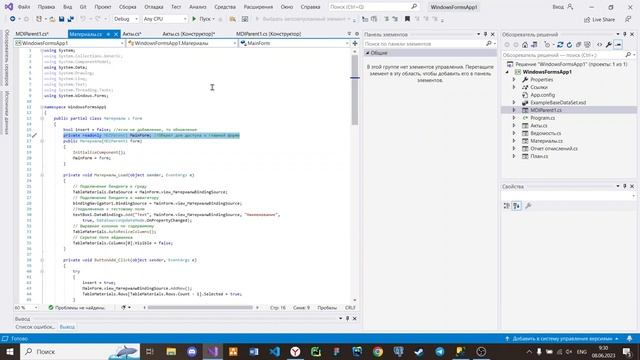Open the Отладка menu
The image size is (640, 360).
point(153,7)
